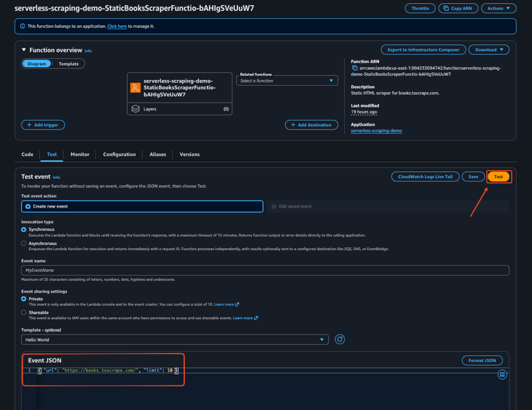Click the Copy ARN button
Viewport: 532px width, 410px height.
tap(458, 8)
